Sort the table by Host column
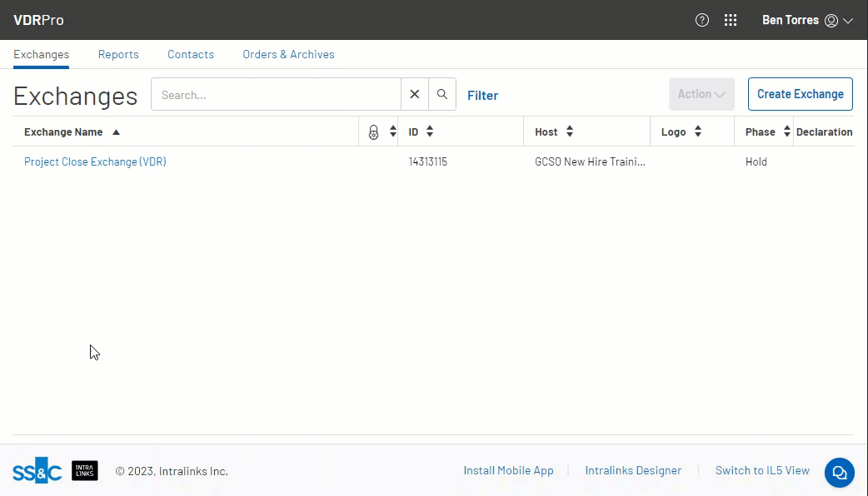This screenshot has width=868, height=496. (x=554, y=131)
